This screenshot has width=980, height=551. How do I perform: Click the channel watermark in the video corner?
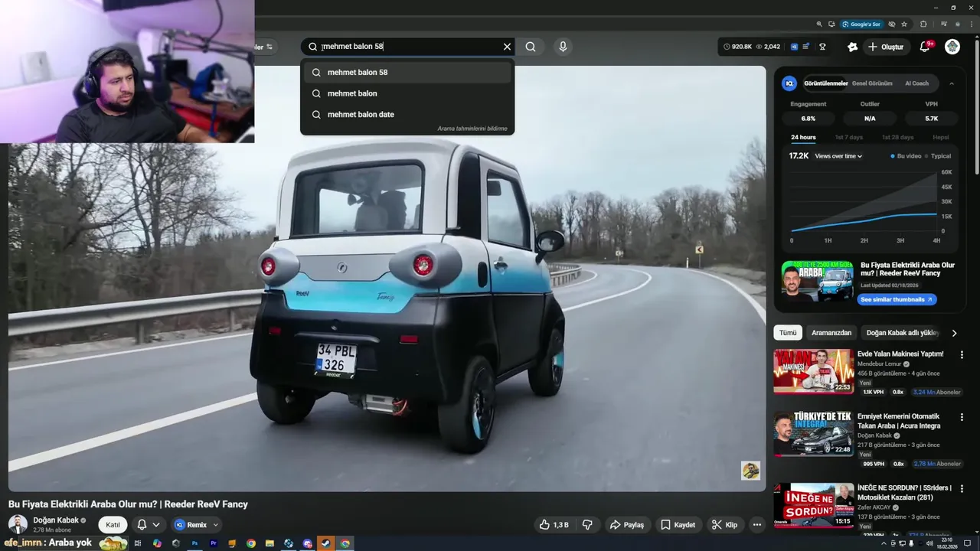[750, 471]
